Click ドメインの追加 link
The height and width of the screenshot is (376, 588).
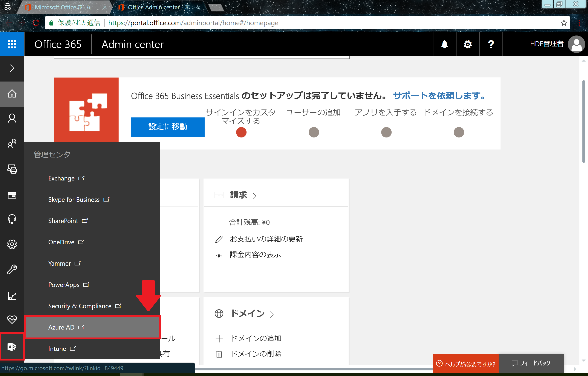(256, 338)
